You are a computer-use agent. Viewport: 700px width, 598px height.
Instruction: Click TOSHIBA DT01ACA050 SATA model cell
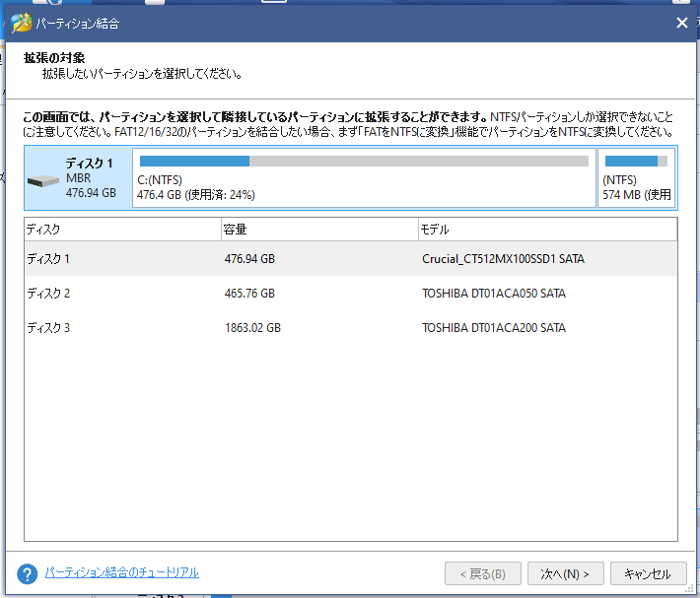[494, 293]
